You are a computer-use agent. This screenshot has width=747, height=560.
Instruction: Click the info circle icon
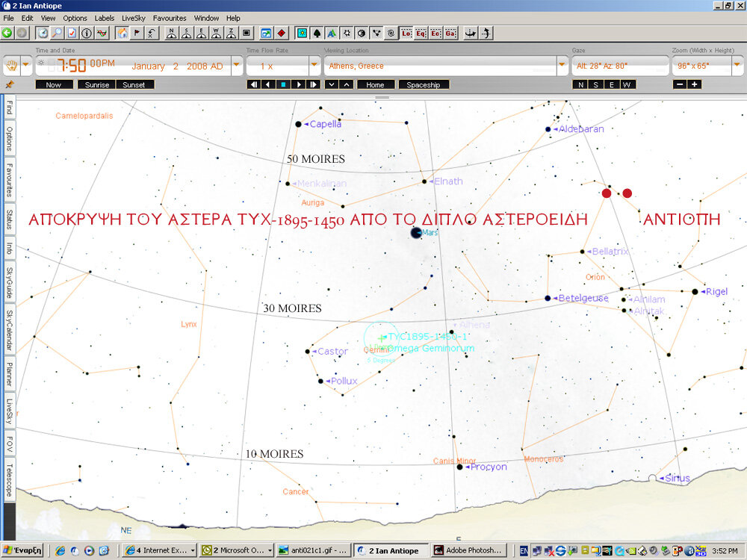87,33
